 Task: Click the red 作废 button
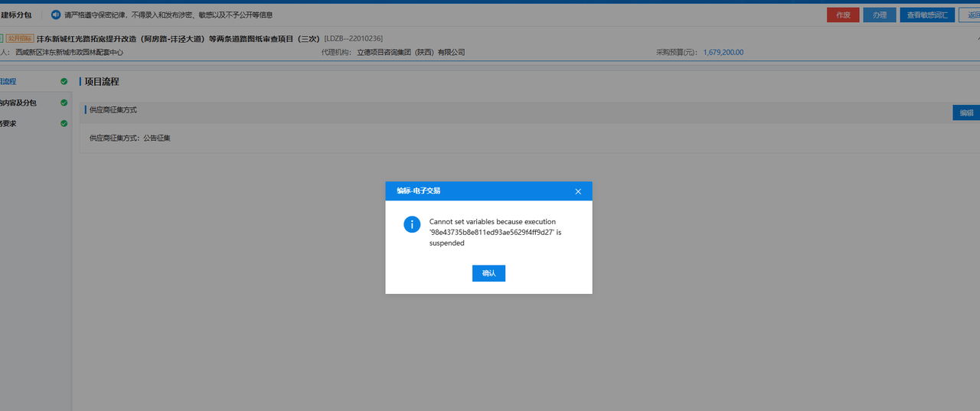tap(842, 15)
